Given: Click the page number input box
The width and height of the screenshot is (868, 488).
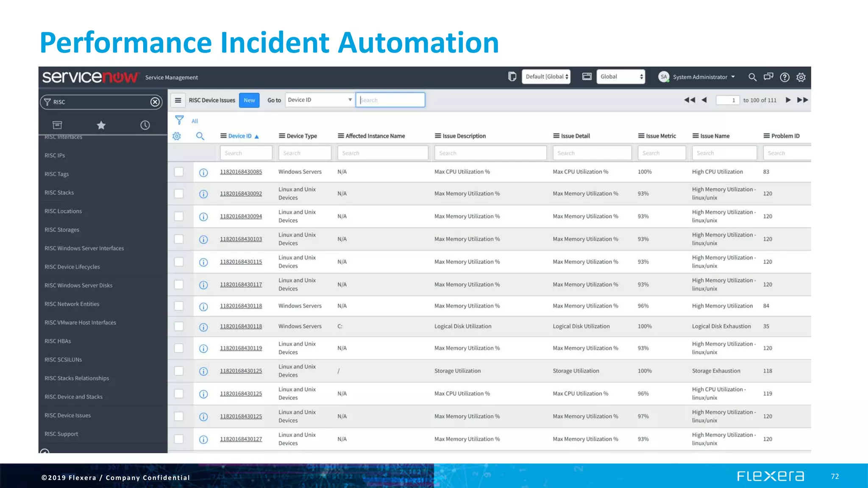Looking at the screenshot, I should click(x=727, y=100).
